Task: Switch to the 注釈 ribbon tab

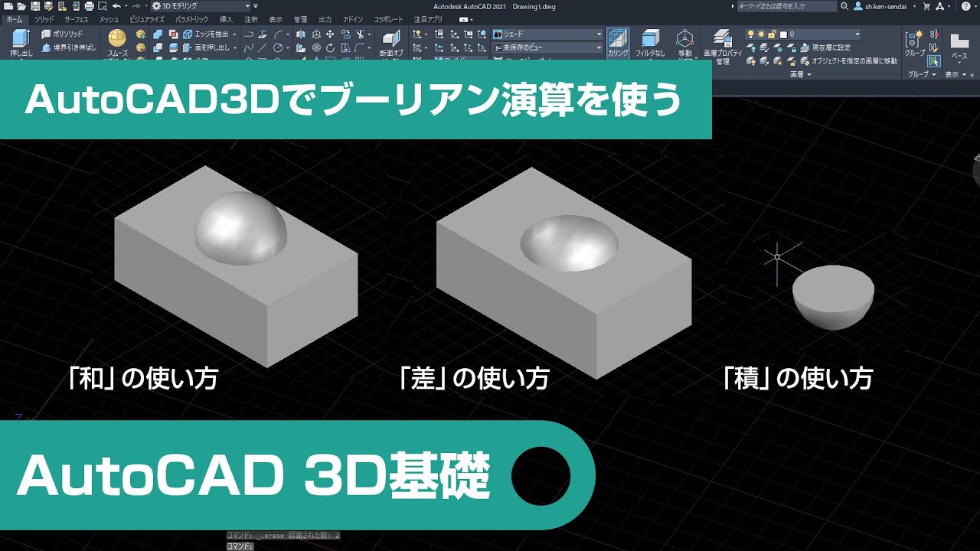Action: pyautogui.click(x=250, y=19)
